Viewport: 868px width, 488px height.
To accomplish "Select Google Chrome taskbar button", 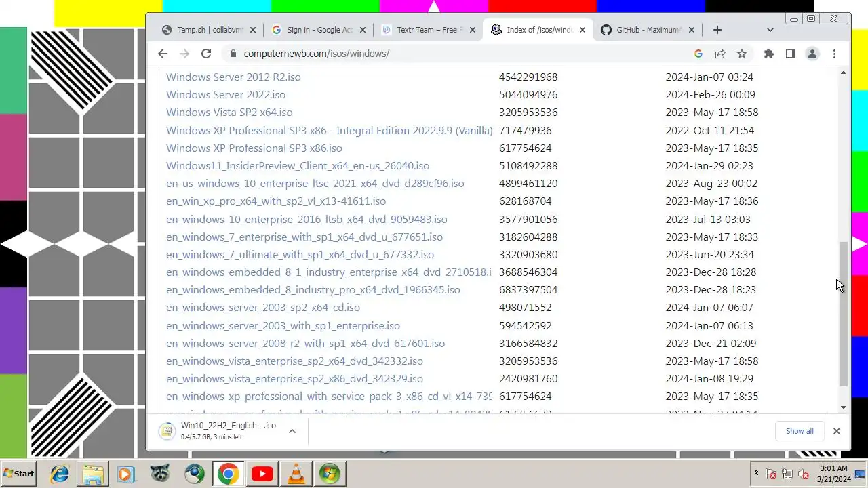I will (228, 474).
